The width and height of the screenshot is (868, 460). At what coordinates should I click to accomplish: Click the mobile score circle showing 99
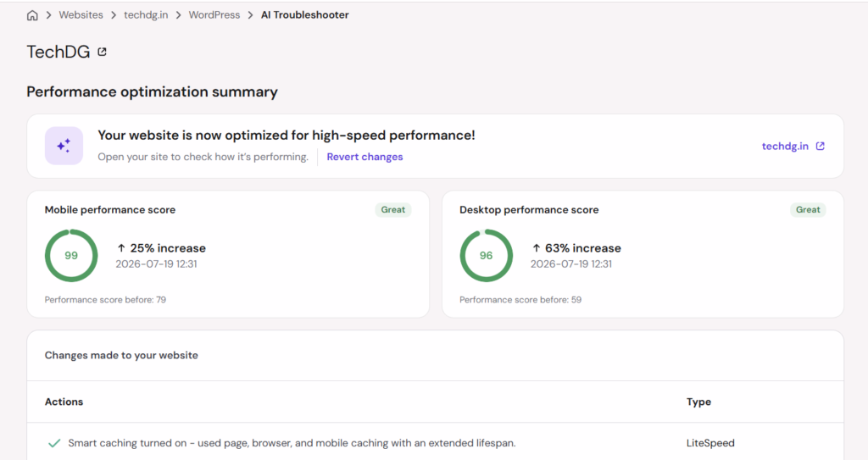[x=71, y=256]
